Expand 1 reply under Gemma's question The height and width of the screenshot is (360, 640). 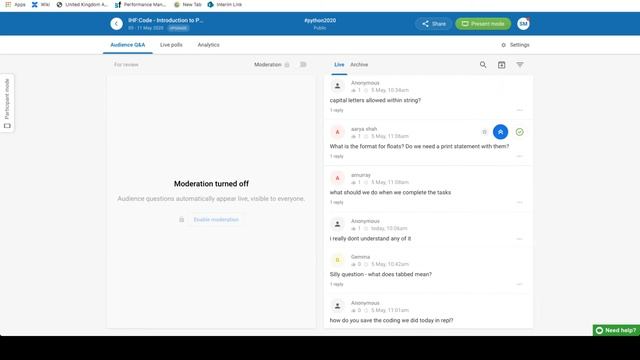tap(337, 284)
